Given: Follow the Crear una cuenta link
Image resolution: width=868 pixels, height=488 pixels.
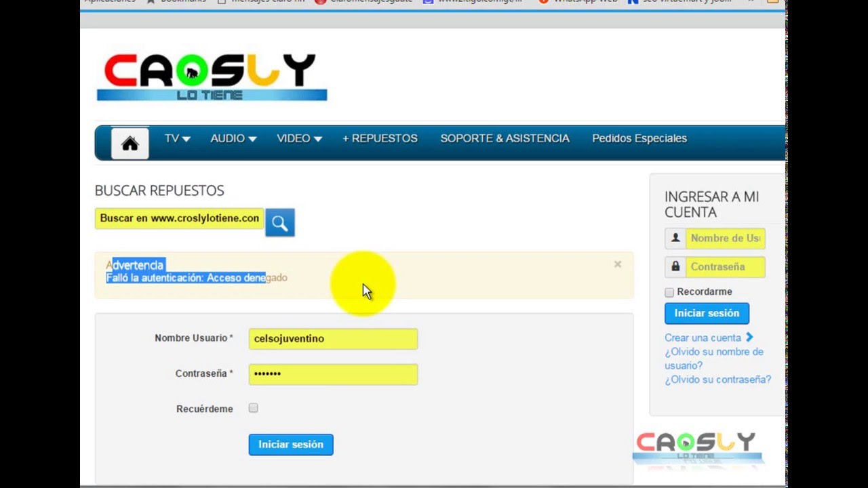Looking at the screenshot, I should [709, 338].
